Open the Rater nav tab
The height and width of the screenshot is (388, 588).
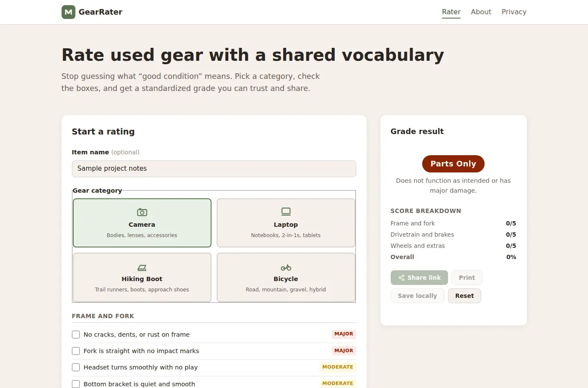point(451,12)
